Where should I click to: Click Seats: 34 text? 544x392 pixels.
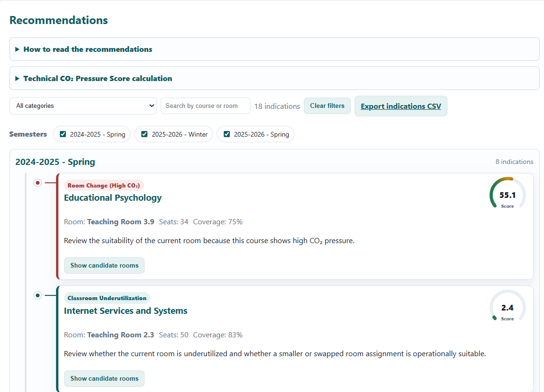(173, 222)
